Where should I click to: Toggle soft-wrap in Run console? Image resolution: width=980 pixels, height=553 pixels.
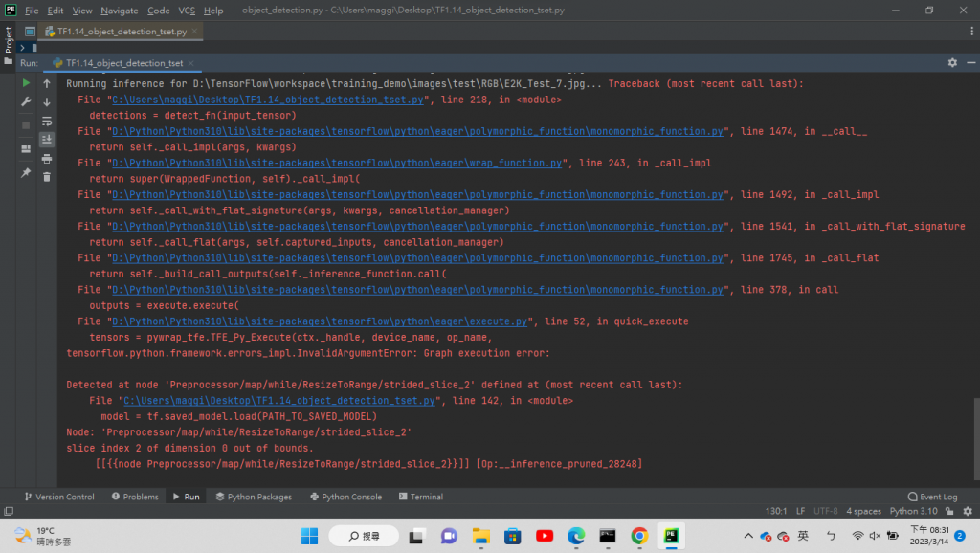(x=47, y=122)
